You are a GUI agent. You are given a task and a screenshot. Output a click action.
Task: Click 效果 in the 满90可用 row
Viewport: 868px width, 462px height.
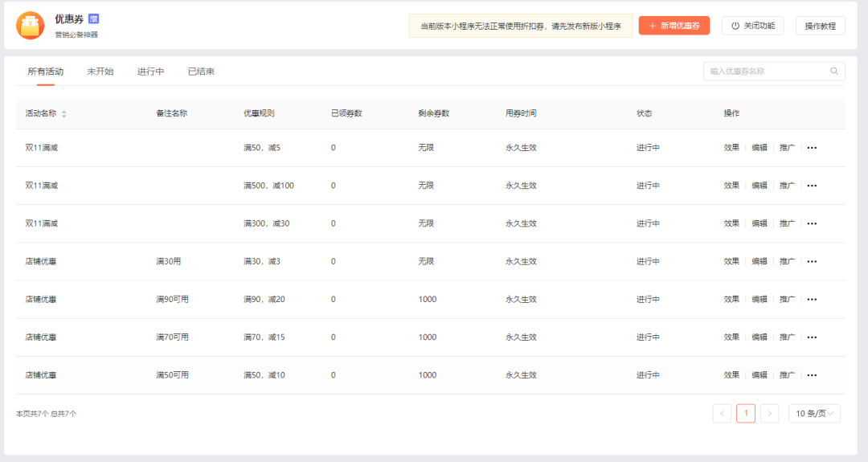pos(731,300)
